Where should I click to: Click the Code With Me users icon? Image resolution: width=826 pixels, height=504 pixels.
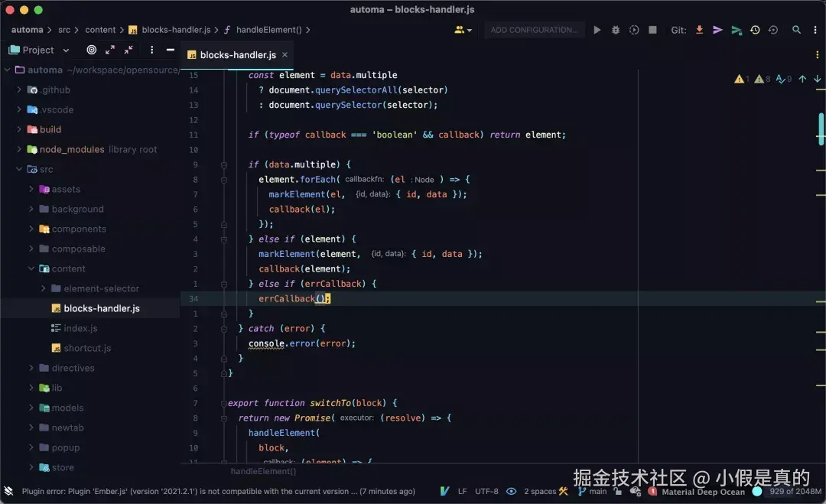(463, 30)
